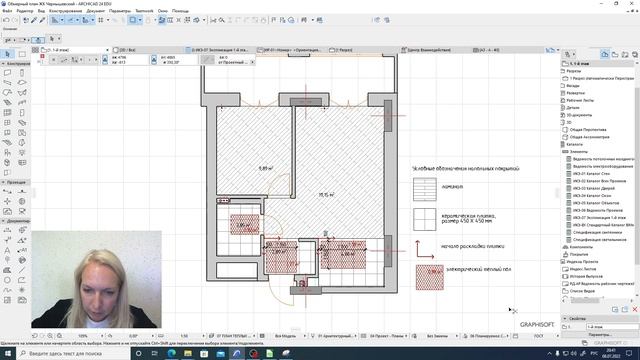This screenshot has width=640, height=360.
Task: Select the Lamp tool in toolbox
Action: point(22,153)
